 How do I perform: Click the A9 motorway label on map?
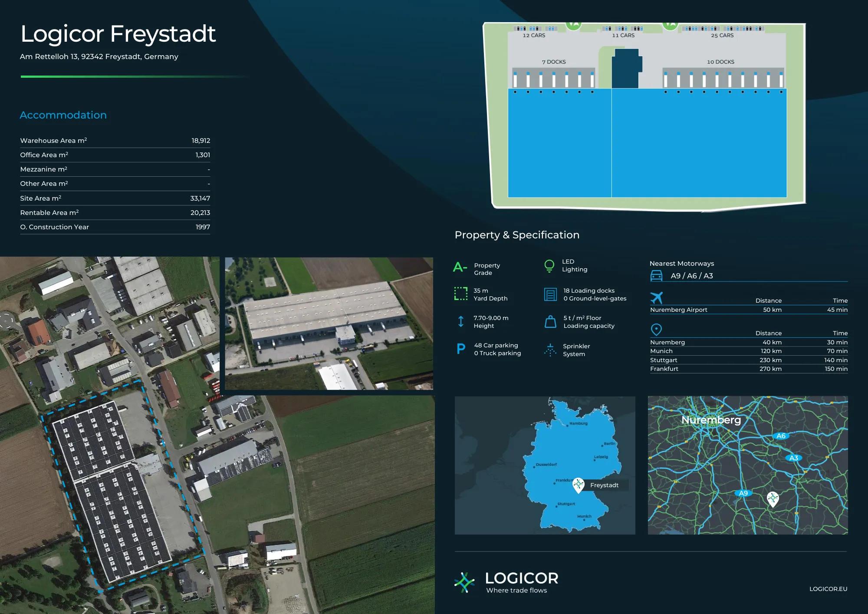743,493
